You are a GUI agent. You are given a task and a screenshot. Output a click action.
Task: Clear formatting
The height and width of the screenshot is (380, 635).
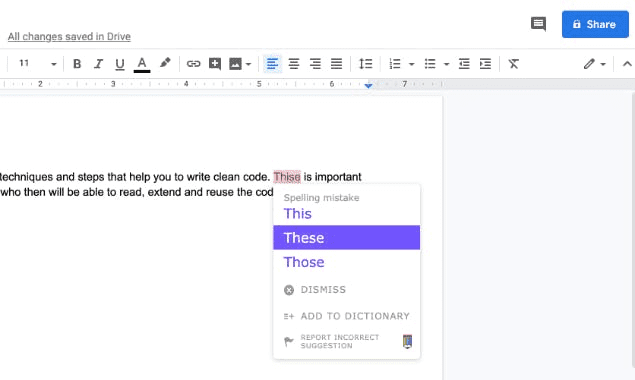tap(514, 64)
